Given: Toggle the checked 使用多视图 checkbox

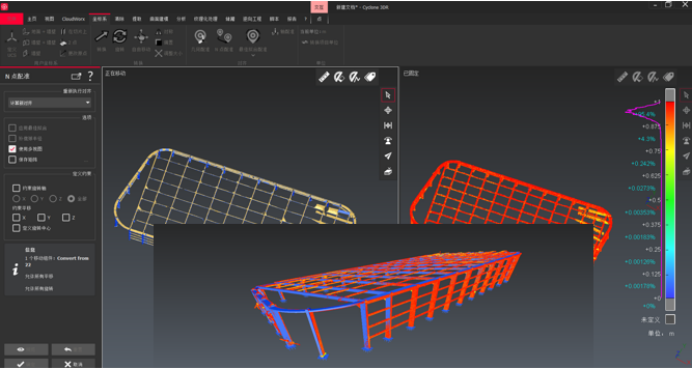Looking at the screenshot, I should pyautogui.click(x=12, y=149).
